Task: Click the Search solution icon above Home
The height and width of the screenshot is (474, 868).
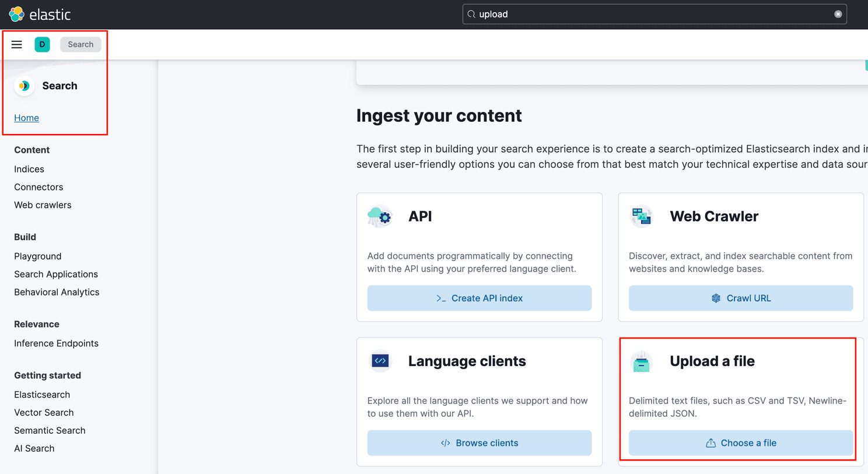Action: pyautogui.click(x=24, y=86)
